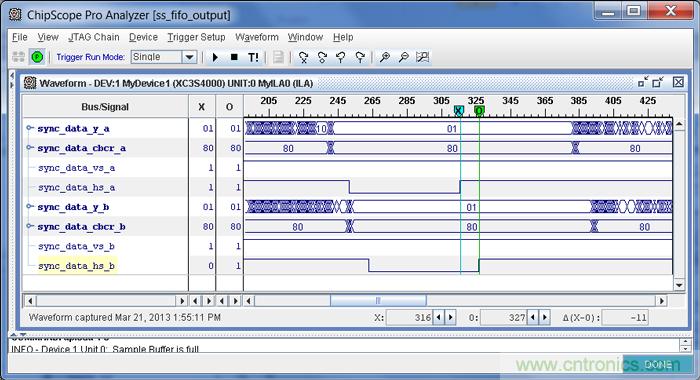Click the T! trigger immediate icon
Image resolution: width=700 pixels, height=380 pixels.
(253, 57)
